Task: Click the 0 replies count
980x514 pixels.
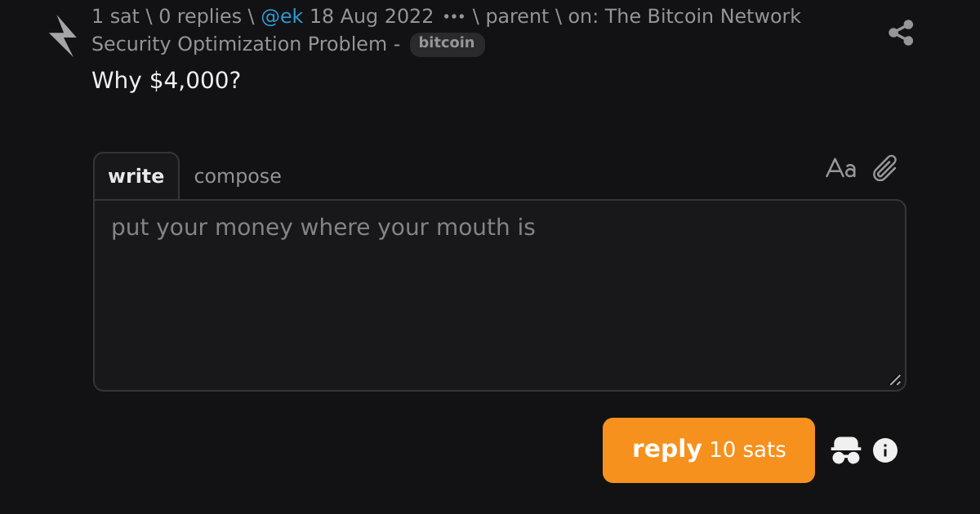Action: 200,16
